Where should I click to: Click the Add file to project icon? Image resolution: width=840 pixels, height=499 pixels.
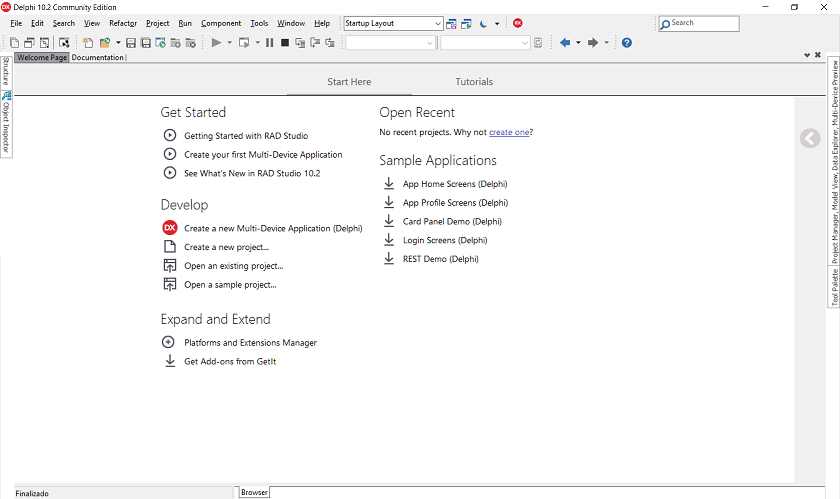(175, 42)
